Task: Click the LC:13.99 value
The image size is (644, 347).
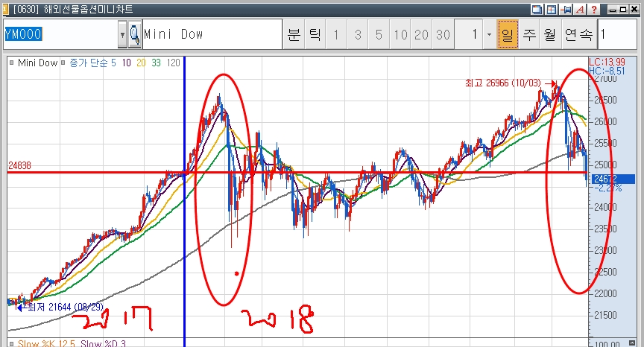Action: [607, 62]
